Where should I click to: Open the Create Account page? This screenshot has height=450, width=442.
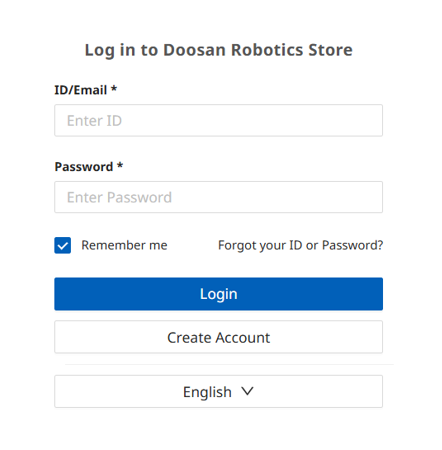[x=219, y=337]
